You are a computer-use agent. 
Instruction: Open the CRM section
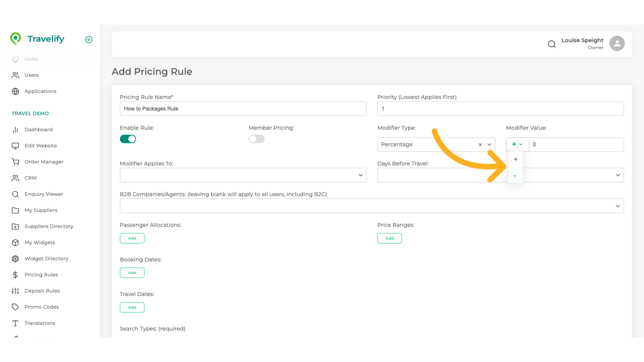click(x=31, y=178)
